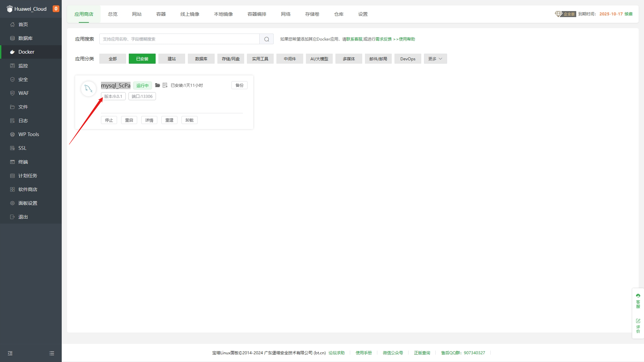Open SSL in the sidebar
The image size is (644, 362).
click(31, 148)
